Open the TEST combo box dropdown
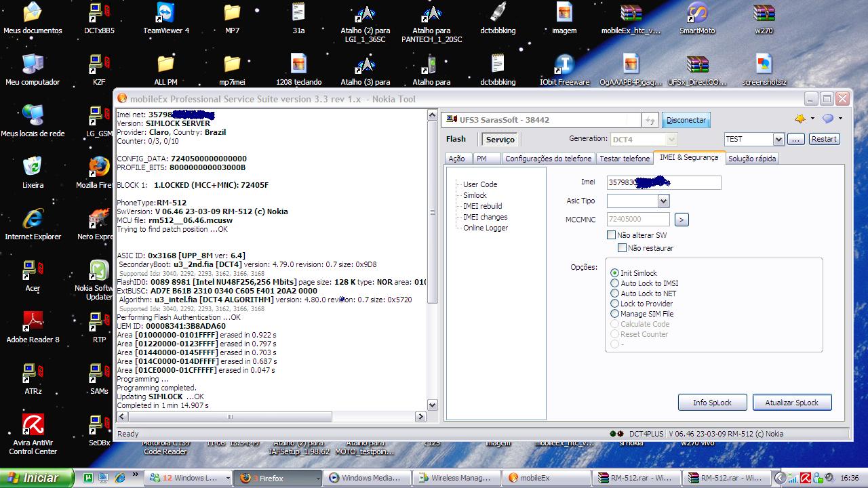The height and width of the screenshot is (488, 868). click(x=778, y=139)
